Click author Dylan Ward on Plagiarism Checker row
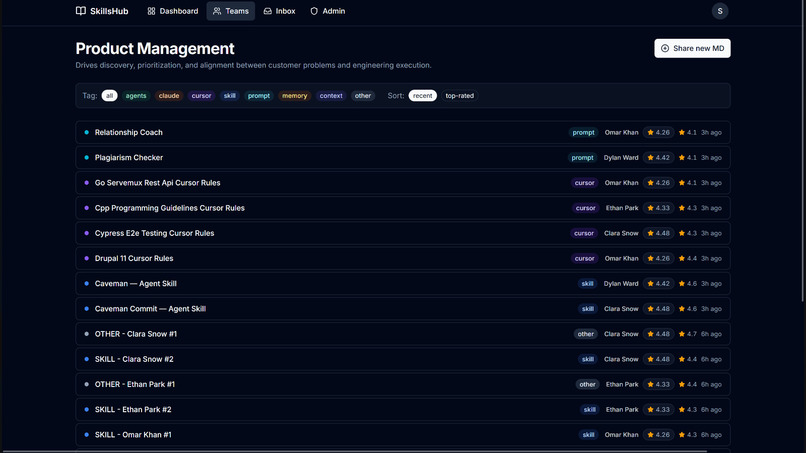This screenshot has width=806, height=453. coord(621,157)
